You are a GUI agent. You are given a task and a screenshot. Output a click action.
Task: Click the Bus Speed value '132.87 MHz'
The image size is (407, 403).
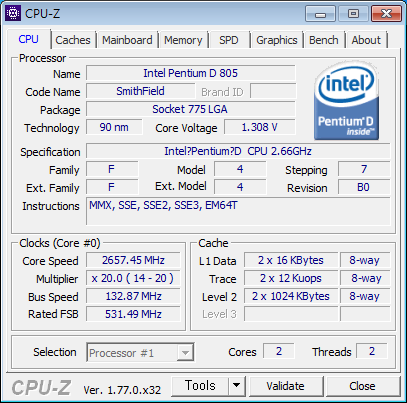pos(133,296)
